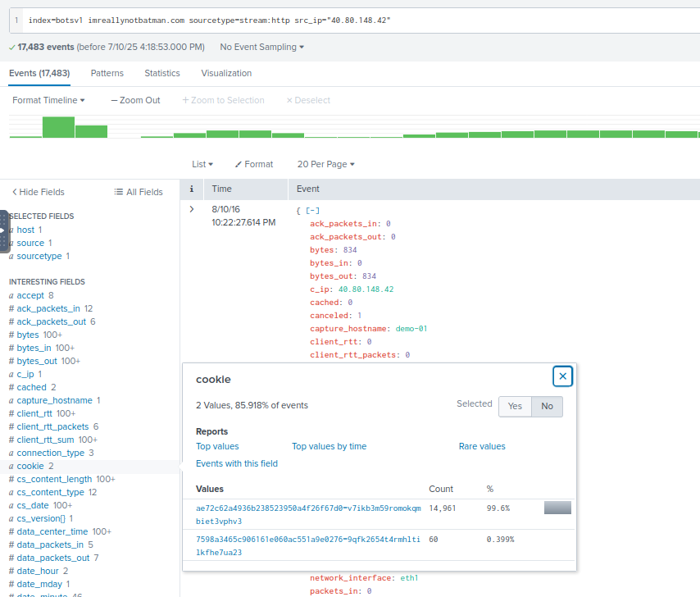Image resolution: width=700 pixels, height=597 pixels.
Task: Click Deselect on the timeline
Action: [308, 101]
